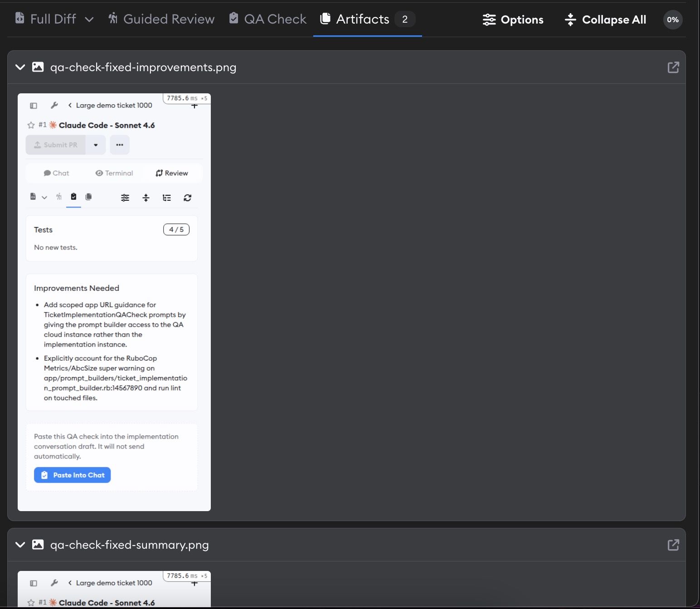Click the small collapse-all icon in review toolbar

pyautogui.click(x=146, y=198)
